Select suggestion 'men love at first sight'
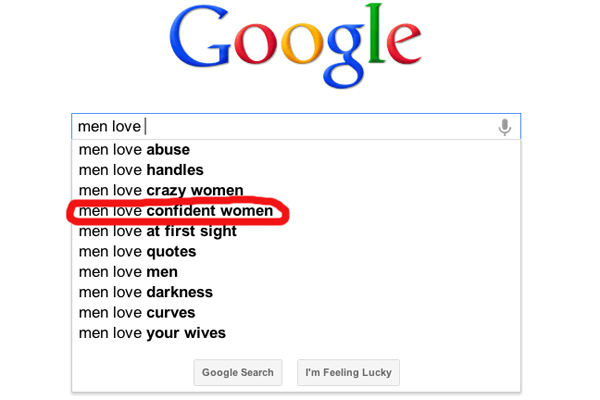 296,231
